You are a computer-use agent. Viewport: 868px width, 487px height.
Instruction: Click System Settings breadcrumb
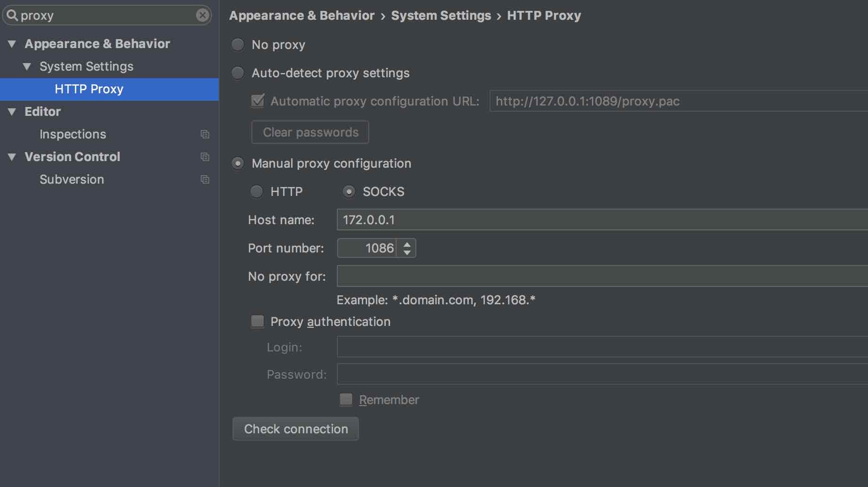[x=441, y=16]
